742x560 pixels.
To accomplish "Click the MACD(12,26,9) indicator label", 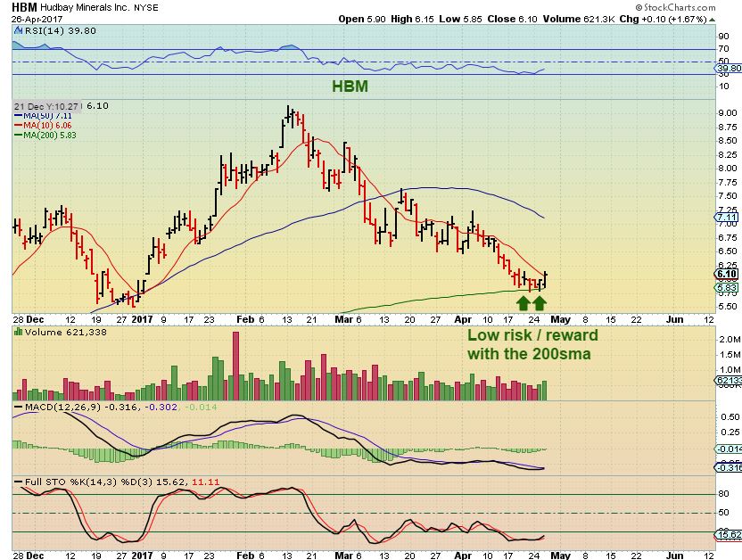I will pyautogui.click(x=62, y=407).
